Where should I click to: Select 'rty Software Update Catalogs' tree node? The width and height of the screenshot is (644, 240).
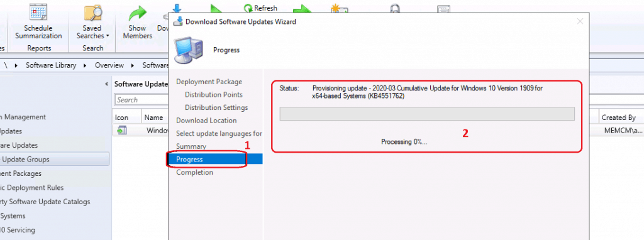(x=45, y=202)
